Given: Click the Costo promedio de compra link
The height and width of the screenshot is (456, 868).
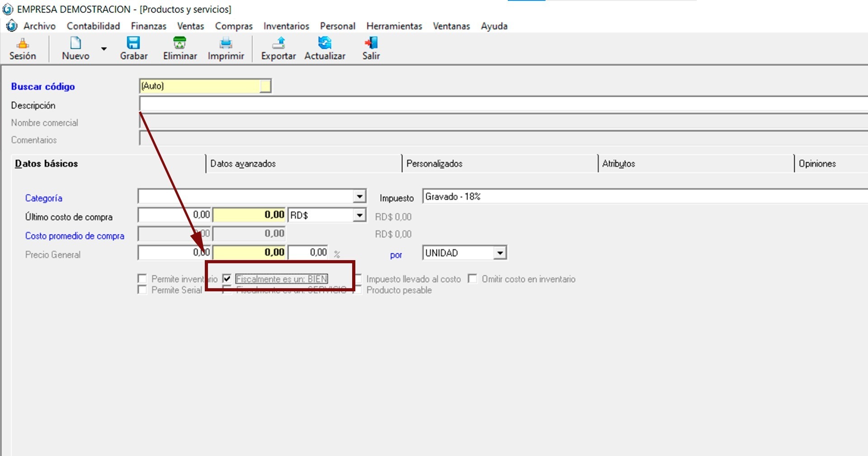Looking at the screenshot, I should click(x=75, y=236).
